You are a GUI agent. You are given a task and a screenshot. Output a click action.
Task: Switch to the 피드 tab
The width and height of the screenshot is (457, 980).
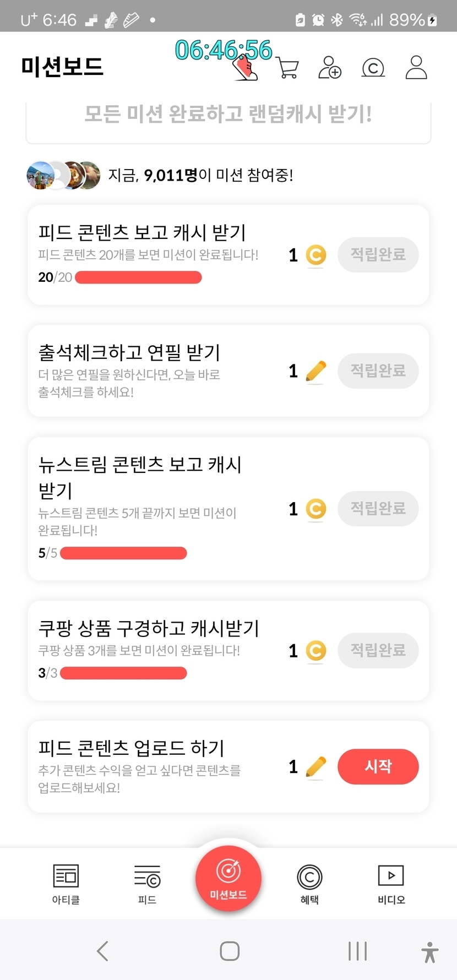pyautogui.click(x=147, y=884)
